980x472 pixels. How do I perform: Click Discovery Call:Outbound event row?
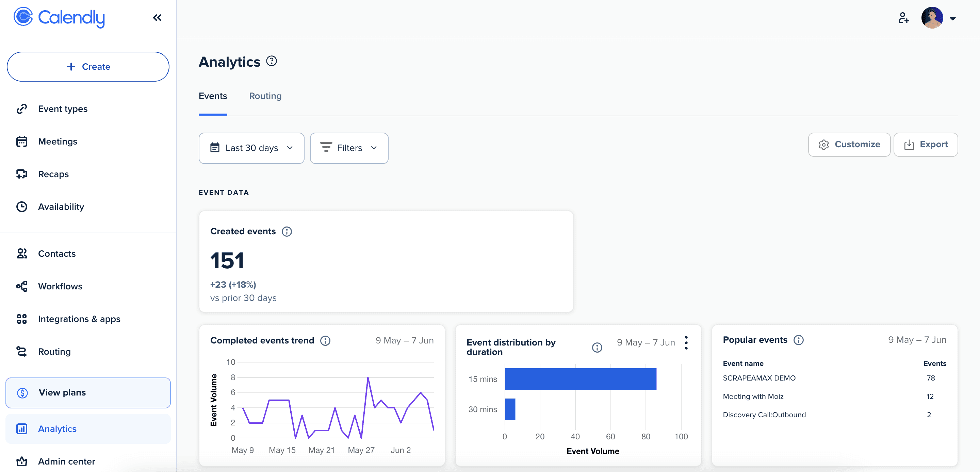tap(835, 415)
